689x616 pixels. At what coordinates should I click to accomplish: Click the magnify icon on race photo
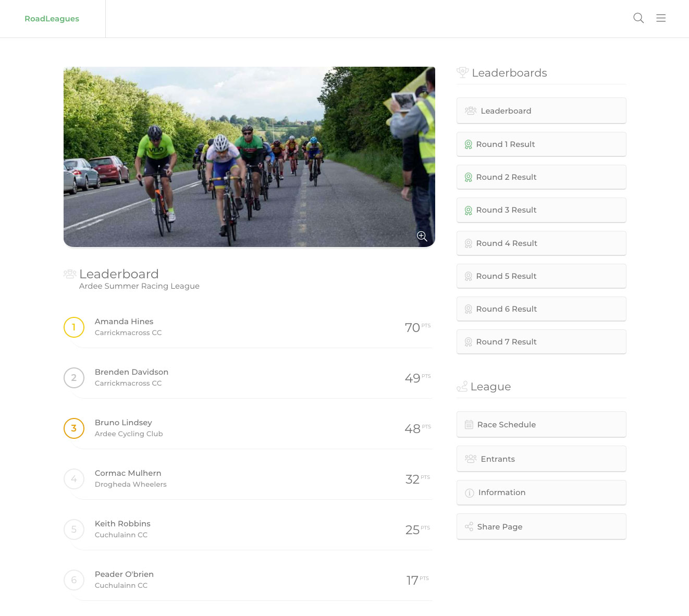(x=422, y=236)
